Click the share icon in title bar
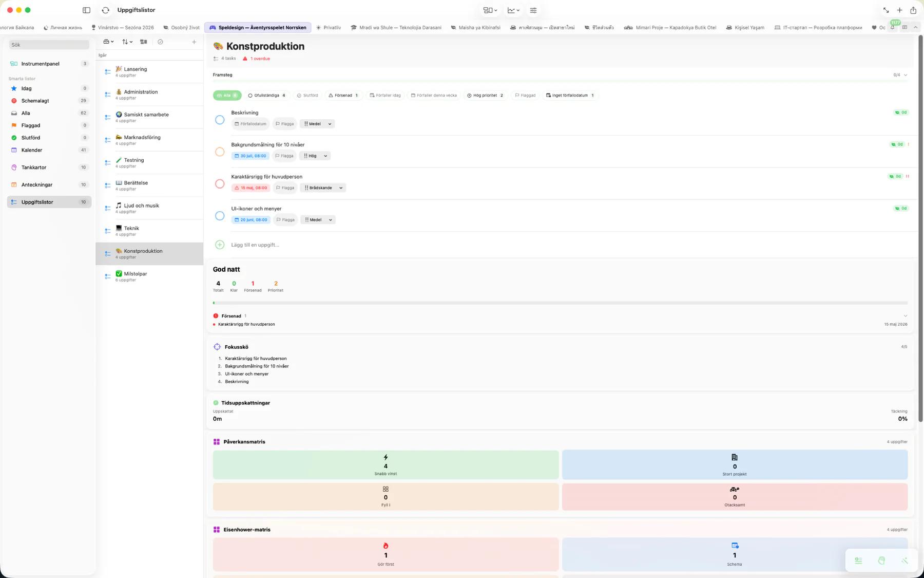Image resolution: width=924 pixels, height=578 pixels. pos(913,10)
